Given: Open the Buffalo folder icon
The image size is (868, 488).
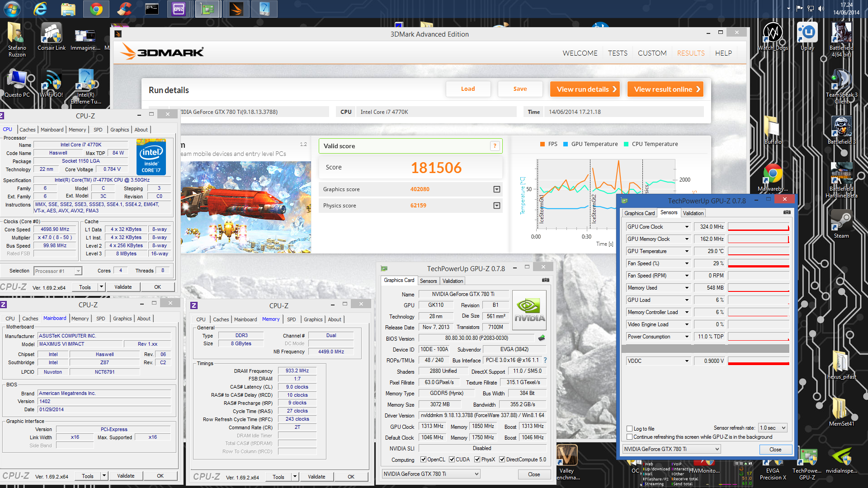Looking at the screenshot, I should pyautogui.click(x=773, y=131).
